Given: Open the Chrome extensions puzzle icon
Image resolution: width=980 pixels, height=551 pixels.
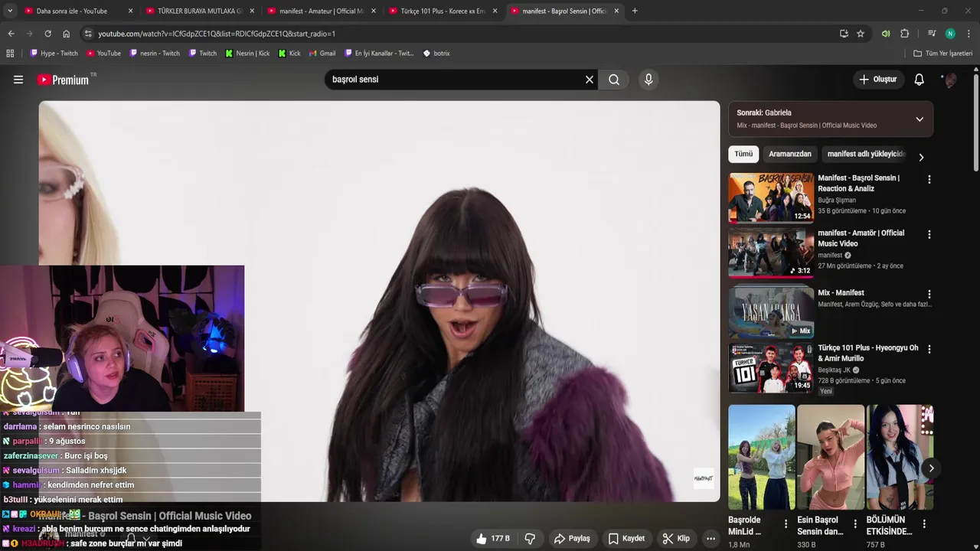Looking at the screenshot, I should pyautogui.click(x=904, y=34).
